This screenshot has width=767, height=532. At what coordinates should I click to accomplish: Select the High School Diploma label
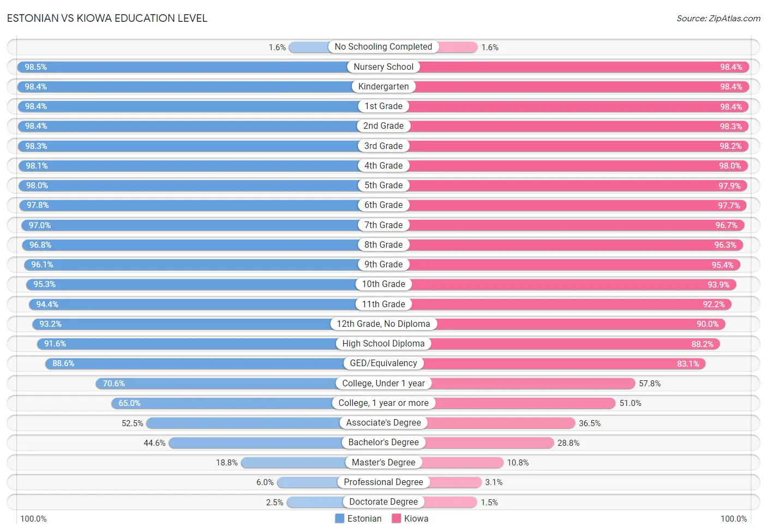[383, 344]
